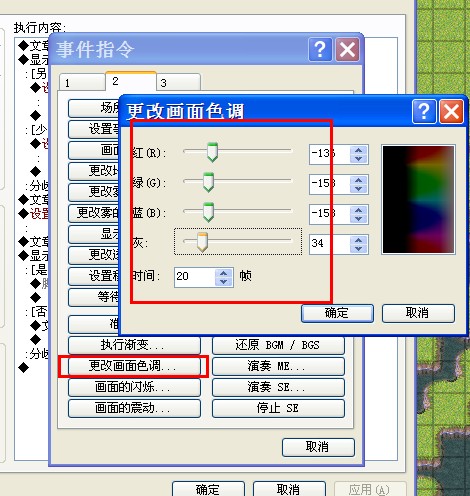Click the 红(R) value input field
The image size is (470, 496).
(x=329, y=154)
